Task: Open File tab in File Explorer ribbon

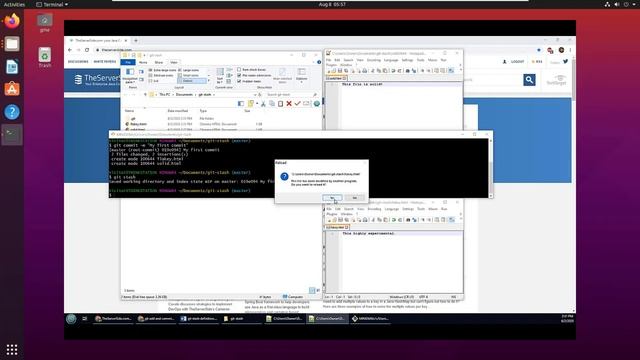Action: (128, 62)
